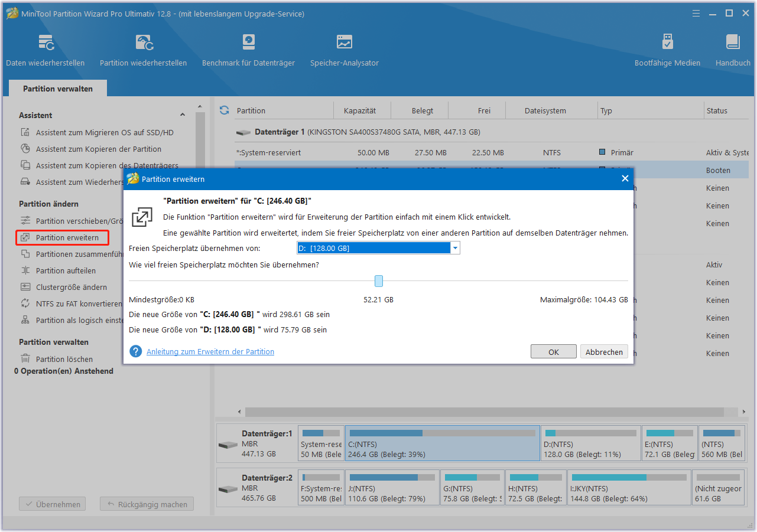The width and height of the screenshot is (757, 532).
Task: Click the horizontal scrollbar of partition list
Action: 485,412
